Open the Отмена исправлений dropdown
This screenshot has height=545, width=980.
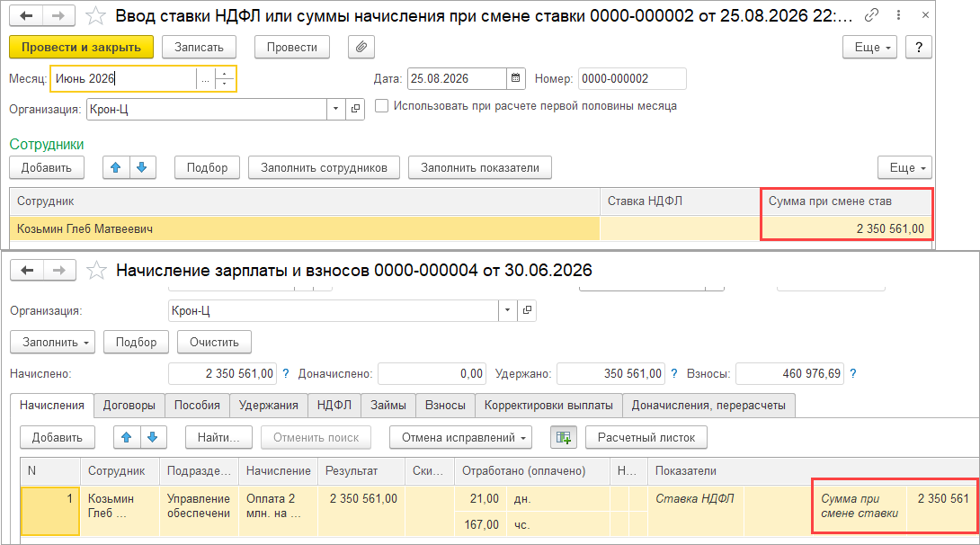pyautogui.click(x=460, y=437)
